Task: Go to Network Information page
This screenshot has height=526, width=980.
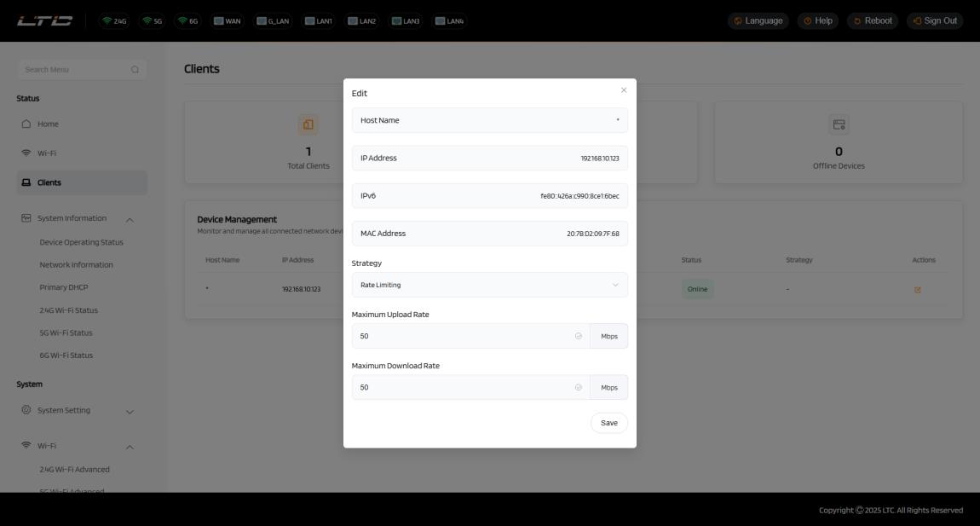Action: (76, 265)
